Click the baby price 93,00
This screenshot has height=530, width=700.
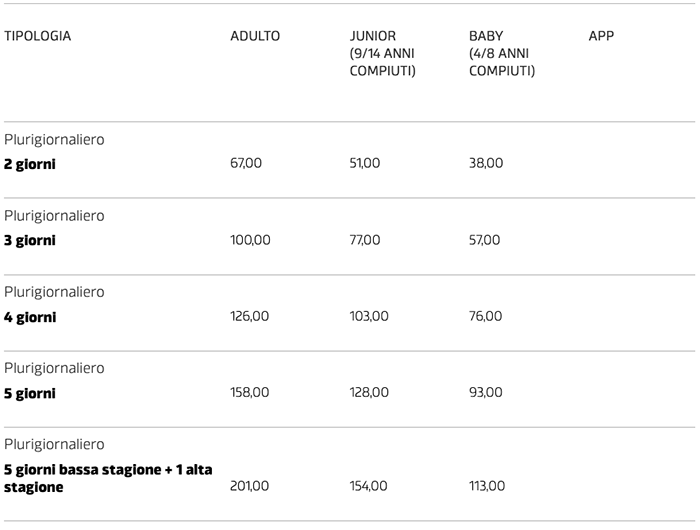[x=486, y=393]
